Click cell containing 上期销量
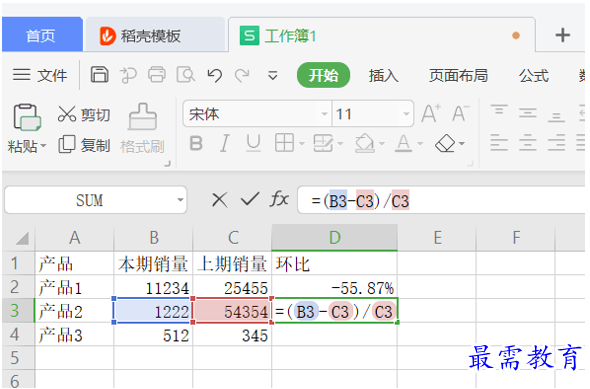Viewport: 590px width, 389px height. [233, 264]
